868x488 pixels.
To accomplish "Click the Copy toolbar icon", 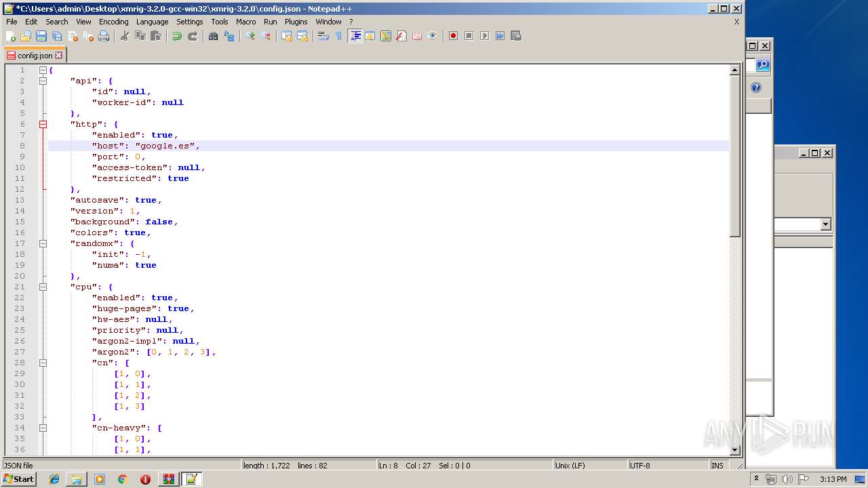I will tap(140, 36).
